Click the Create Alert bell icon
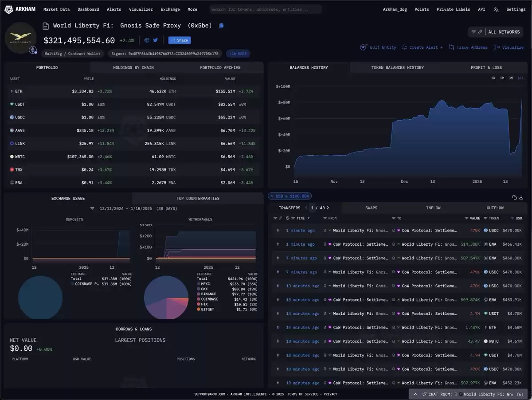This screenshot has width=532, height=400. 404,47
